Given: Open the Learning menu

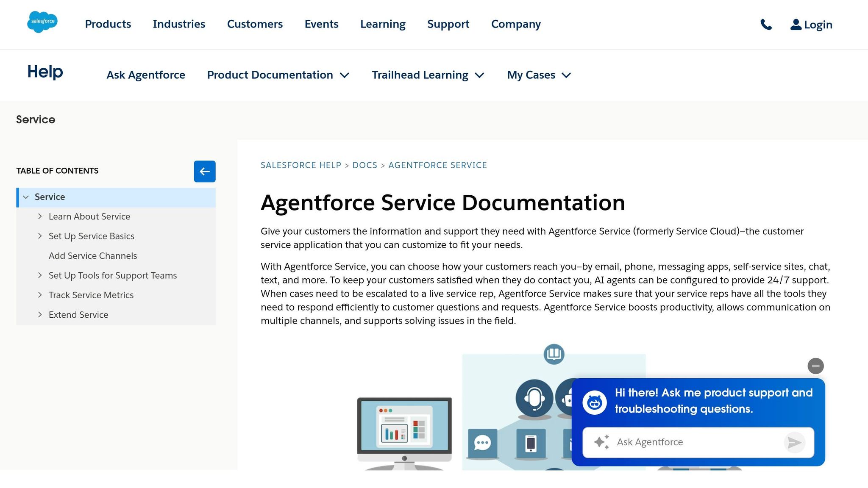Looking at the screenshot, I should click(383, 24).
